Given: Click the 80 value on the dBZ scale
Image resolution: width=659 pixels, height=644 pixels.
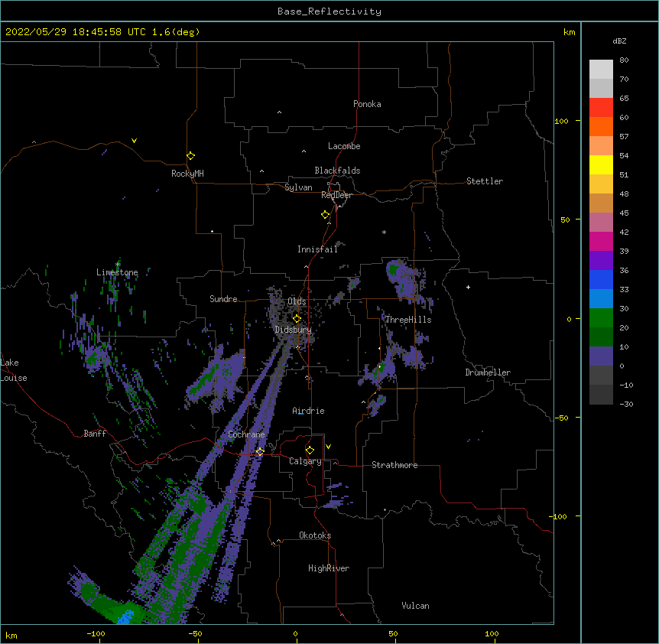Looking at the screenshot, I should pyautogui.click(x=624, y=60).
